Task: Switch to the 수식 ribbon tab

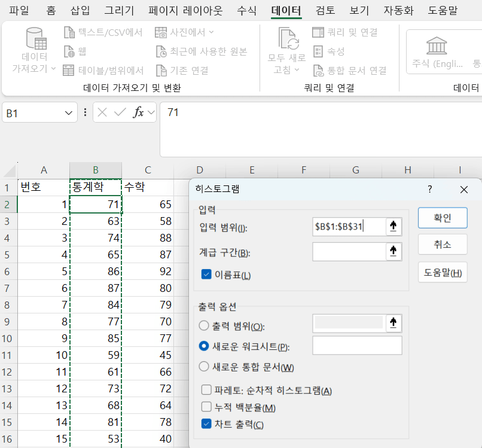Action: (246, 11)
